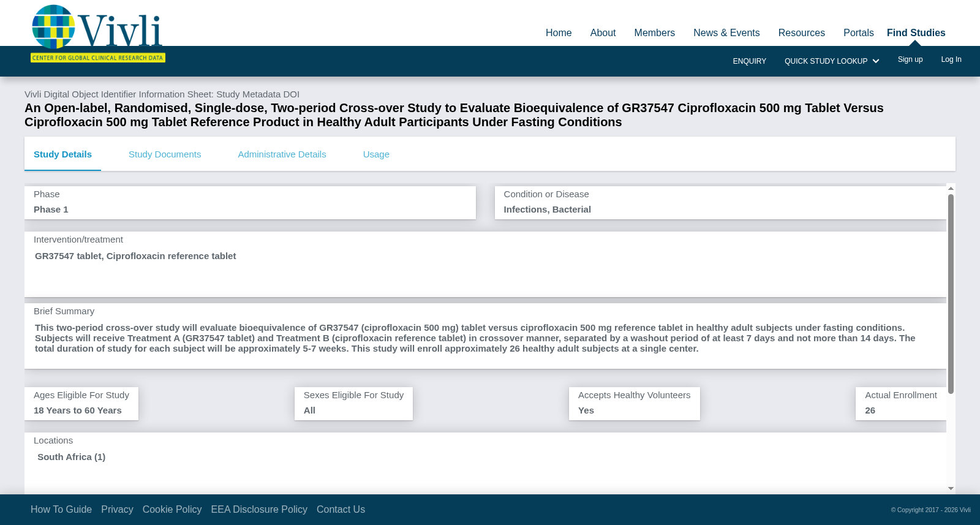Viewport: 980px width, 525px height.
Task: Open the Privacy link
Action: tap(117, 510)
